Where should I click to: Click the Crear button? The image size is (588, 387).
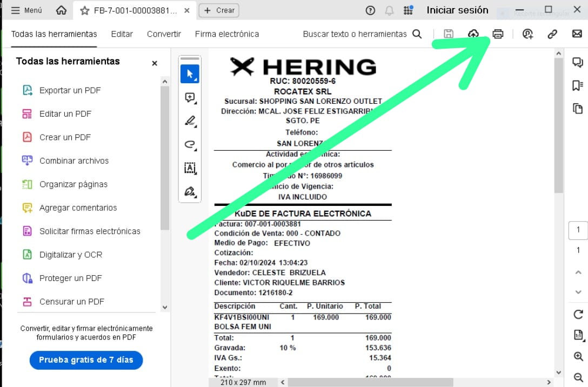219,10
